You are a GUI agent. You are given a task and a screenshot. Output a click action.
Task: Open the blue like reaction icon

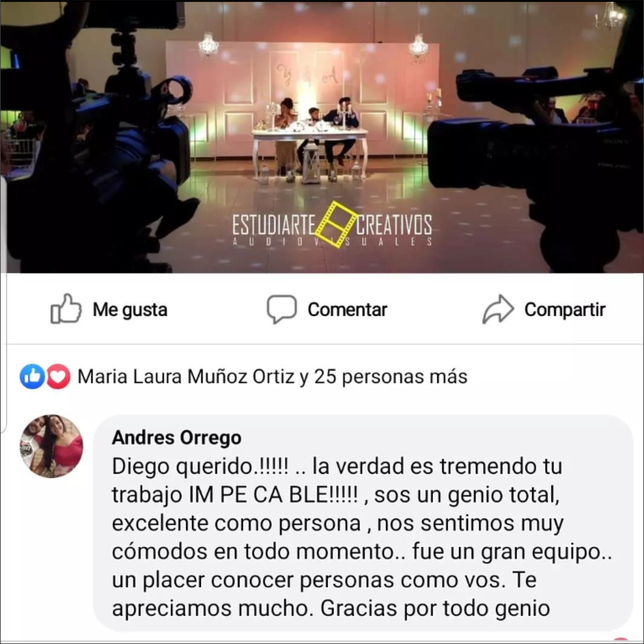click(32, 377)
